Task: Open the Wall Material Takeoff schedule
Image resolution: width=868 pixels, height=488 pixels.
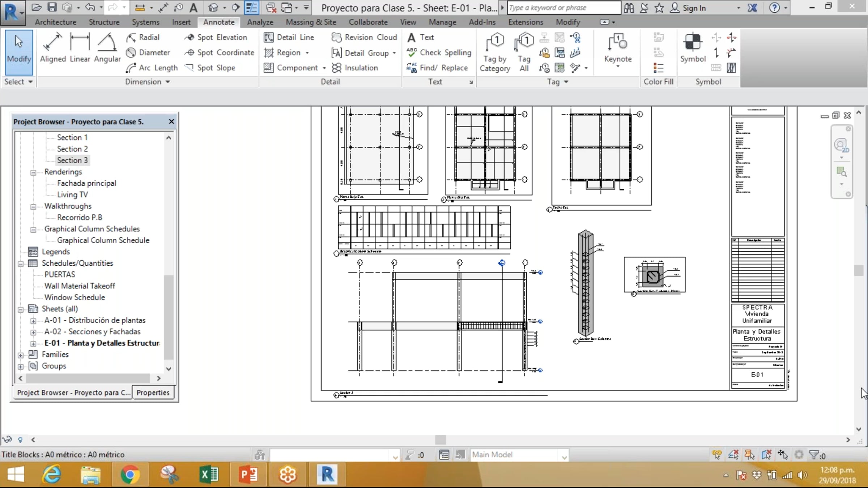Action: pos(80,286)
